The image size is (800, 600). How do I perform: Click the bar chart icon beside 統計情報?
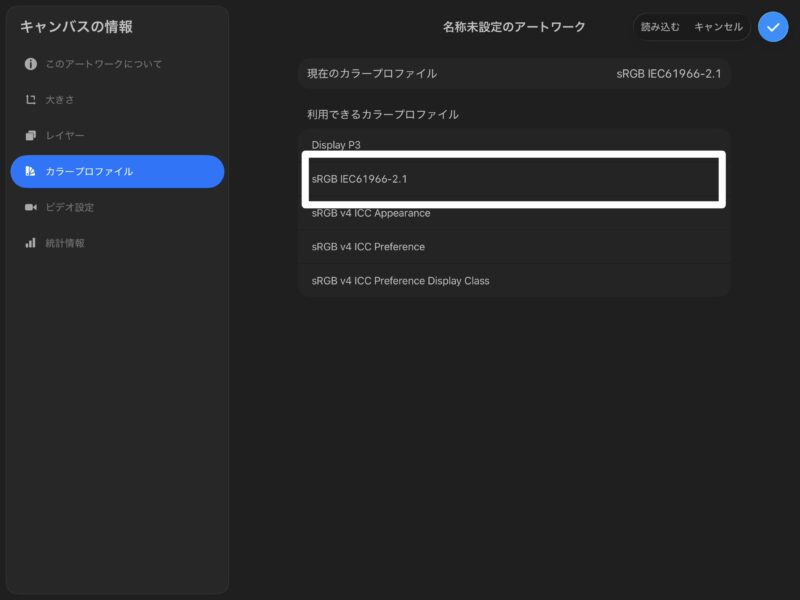31,243
